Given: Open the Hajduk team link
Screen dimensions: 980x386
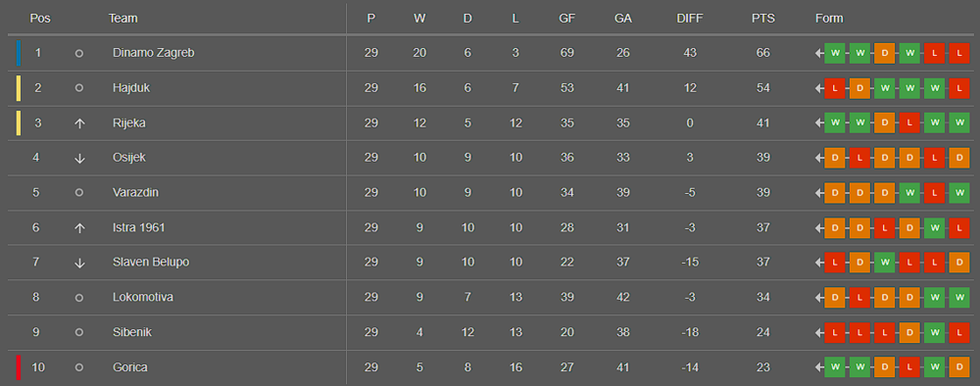Looking at the screenshot, I should pyautogui.click(x=131, y=88).
